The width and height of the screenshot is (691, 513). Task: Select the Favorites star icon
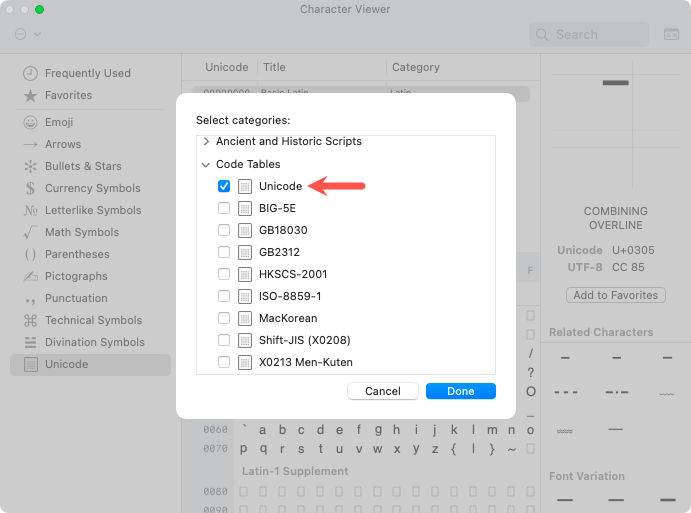(x=31, y=96)
